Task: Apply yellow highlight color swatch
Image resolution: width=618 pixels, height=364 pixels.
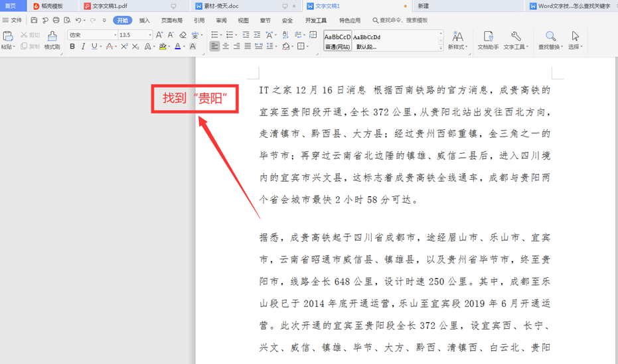Action: coord(163,46)
